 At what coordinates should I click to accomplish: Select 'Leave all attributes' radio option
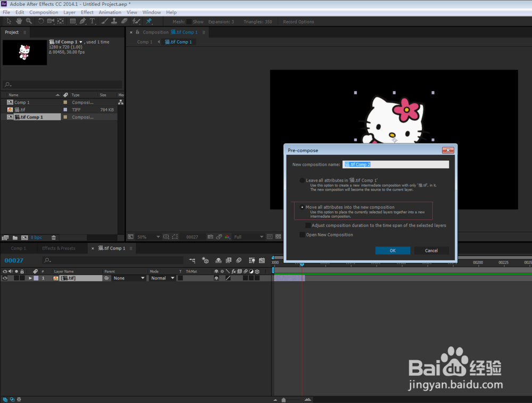[x=302, y=180]
